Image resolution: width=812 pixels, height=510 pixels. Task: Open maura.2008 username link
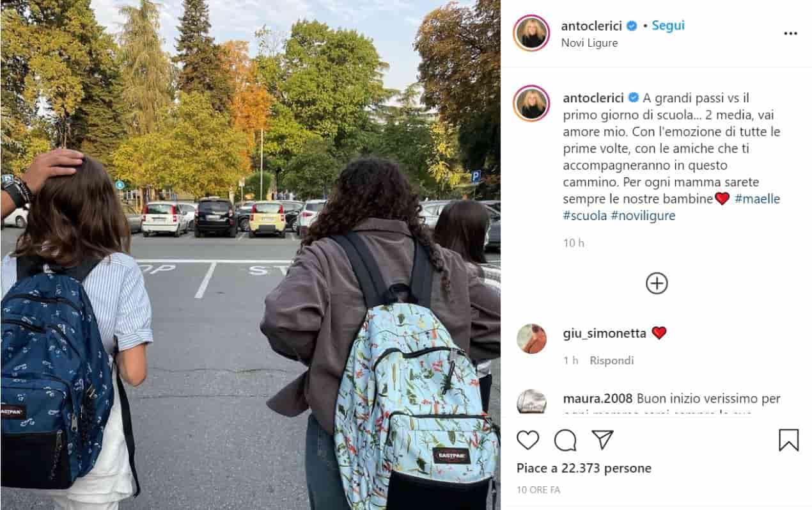pos(598,399)
